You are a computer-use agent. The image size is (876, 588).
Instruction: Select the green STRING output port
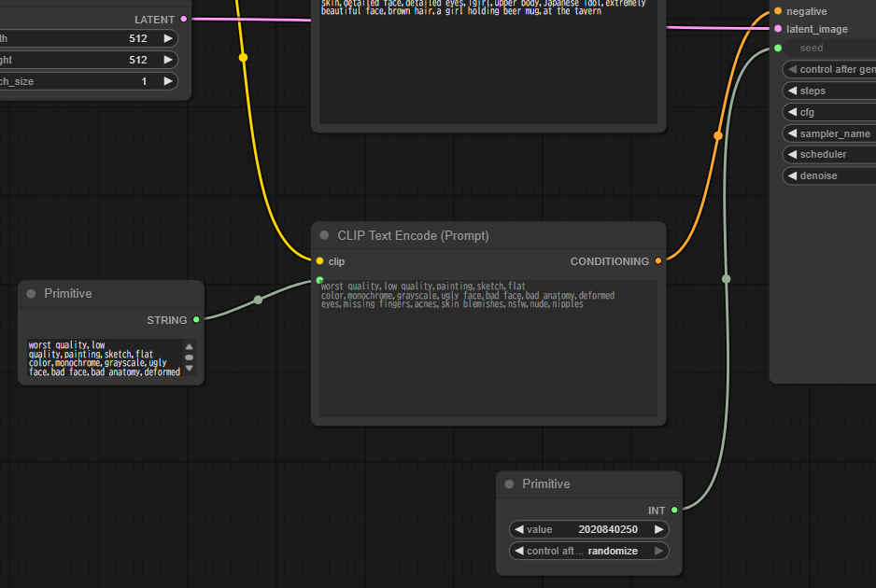click(196, 320)
